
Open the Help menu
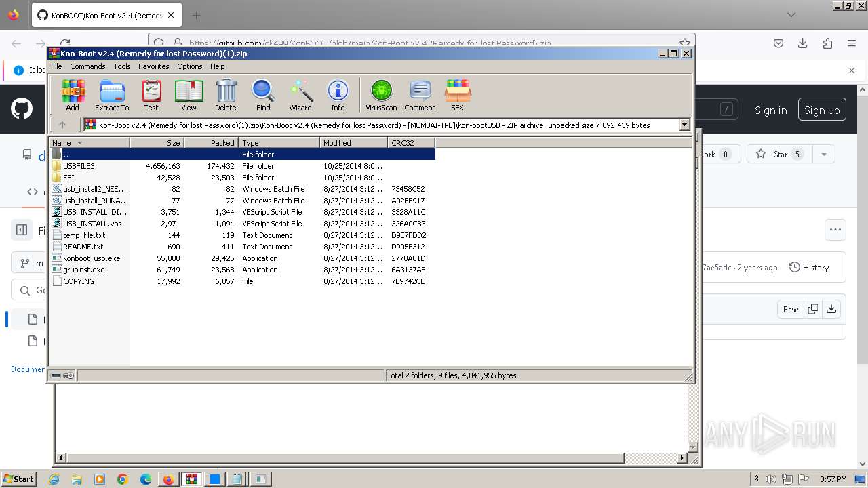pos(218,66)
